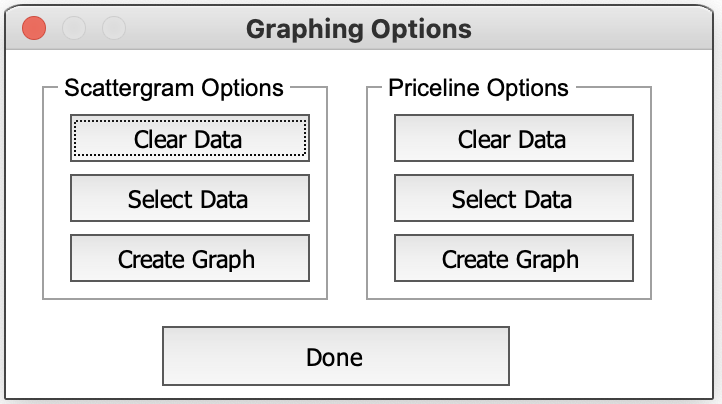
Task: Generate the Priceline chart via Create Graph
Action: click(513, 259)
